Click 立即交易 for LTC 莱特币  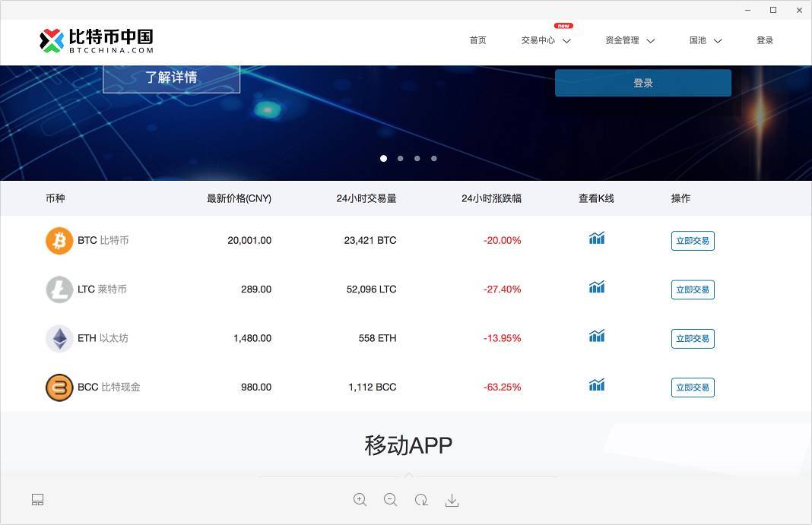tap(692, 289)
